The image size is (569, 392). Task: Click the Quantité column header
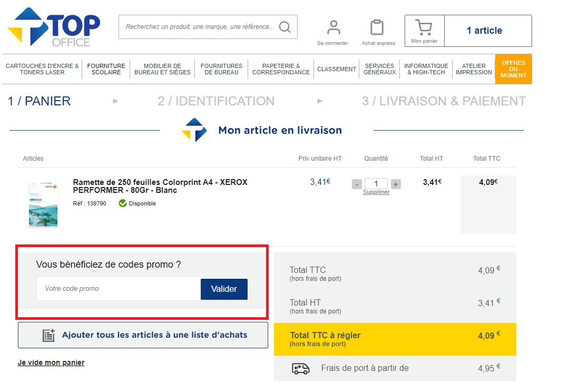376,159
